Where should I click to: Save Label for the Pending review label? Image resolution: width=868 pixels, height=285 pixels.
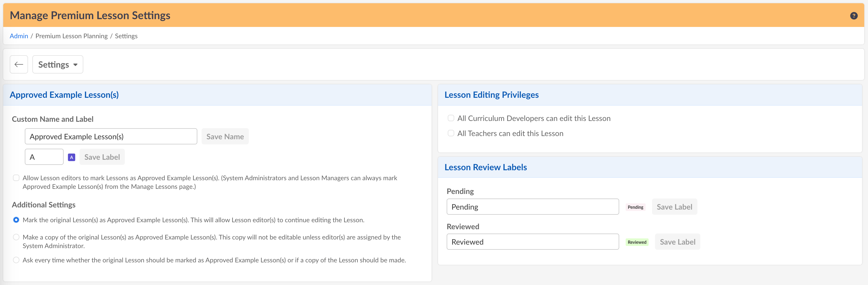click(674, 207)
